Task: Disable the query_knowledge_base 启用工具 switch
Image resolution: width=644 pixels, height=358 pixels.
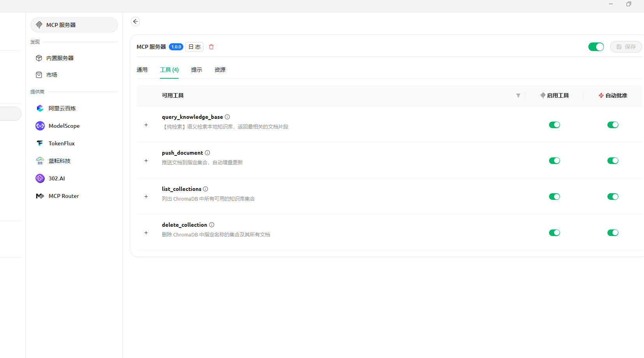Action: coord(555,125)
